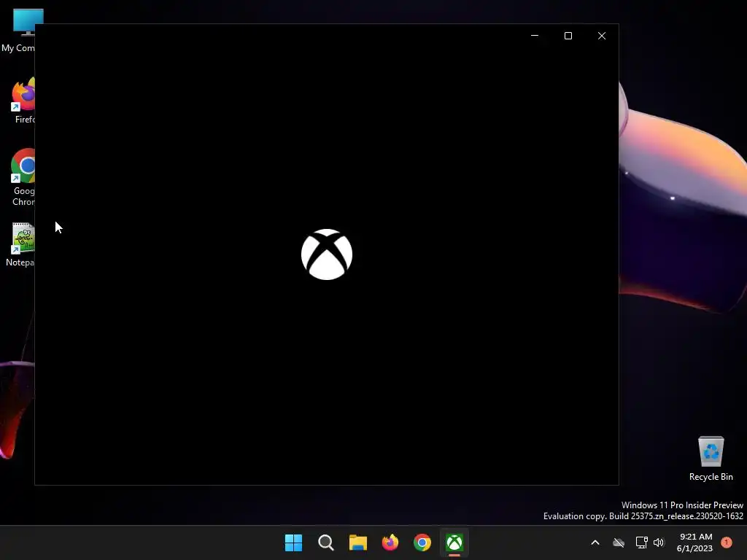Open network settings tray icon
The image size is (747, 560).
coord(641,542)
